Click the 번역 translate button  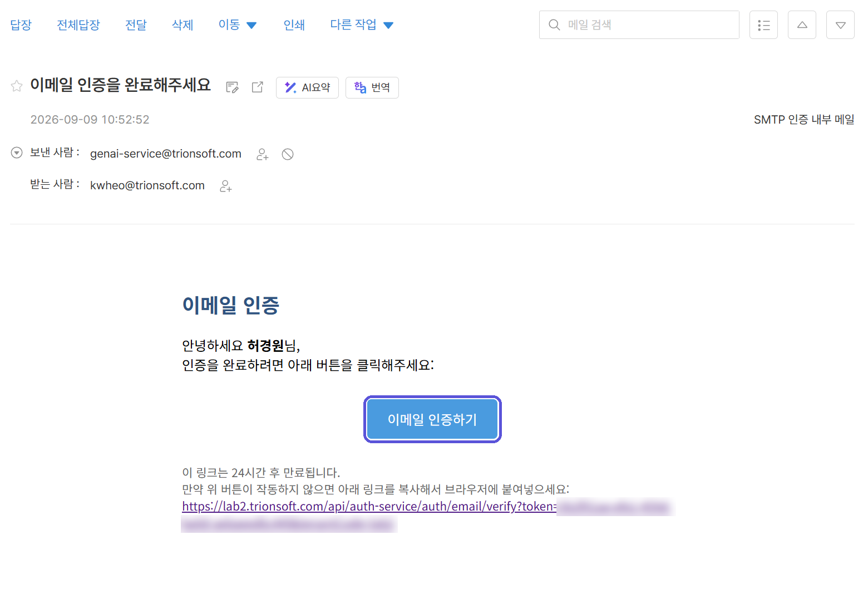372,87
